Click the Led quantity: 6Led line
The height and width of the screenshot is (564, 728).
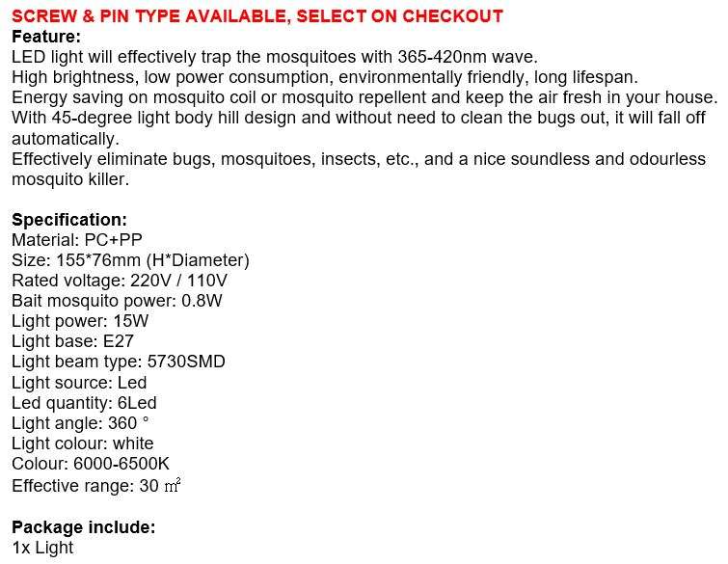point(84,403)
